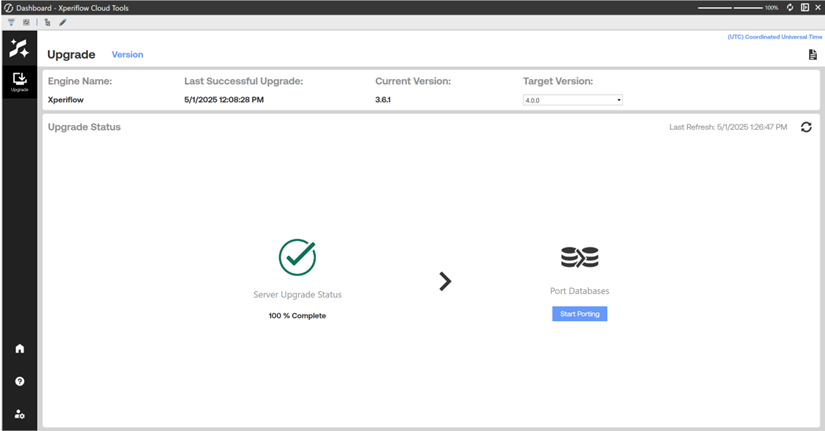Image resolution: width=825 pixels, height=431 pixels.
Task: Click the filter funnel icon in toolbar
Action: pos(11,22)
